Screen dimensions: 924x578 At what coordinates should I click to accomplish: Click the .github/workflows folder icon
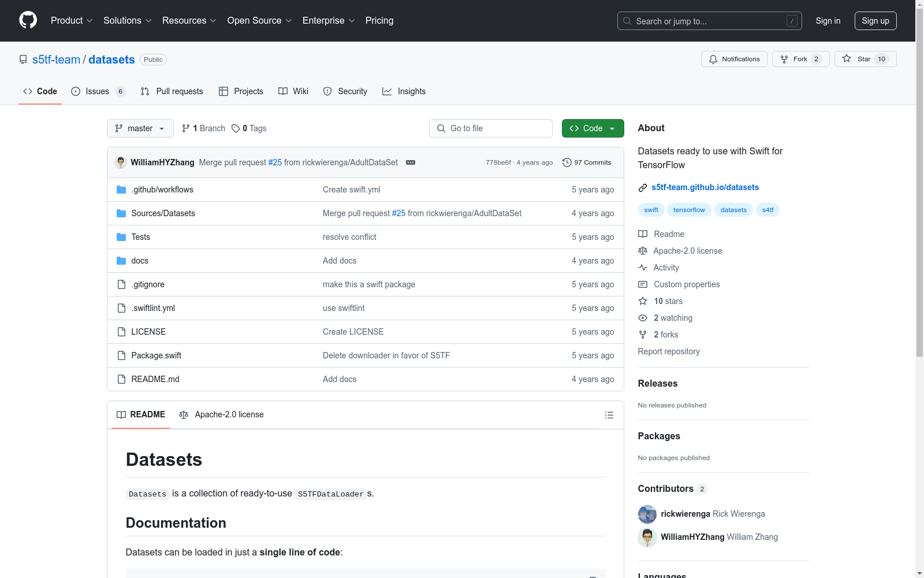pyautogui.click(x=121, y=190)
